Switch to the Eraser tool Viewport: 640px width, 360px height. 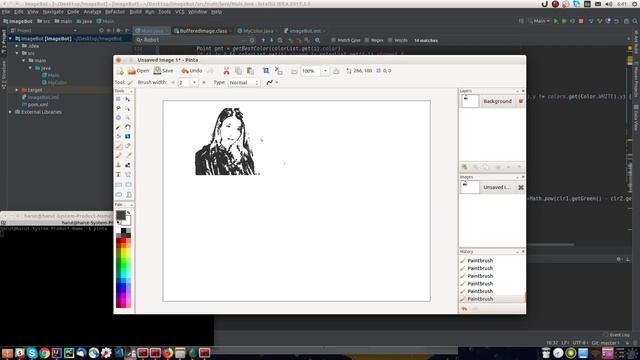[128, 146]
